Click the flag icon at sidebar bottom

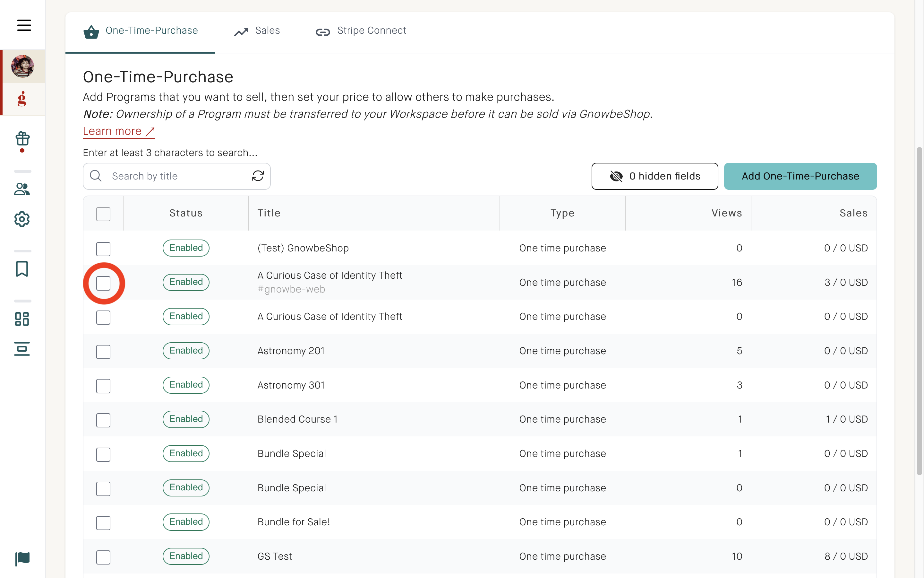22,559
